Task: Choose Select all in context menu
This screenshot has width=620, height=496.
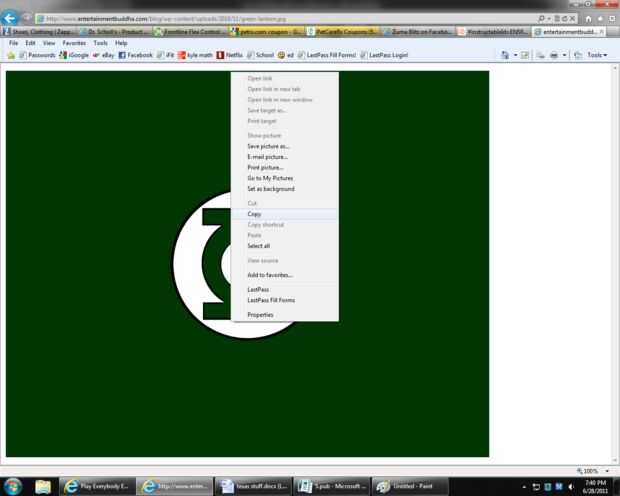Action: (284, 246)
